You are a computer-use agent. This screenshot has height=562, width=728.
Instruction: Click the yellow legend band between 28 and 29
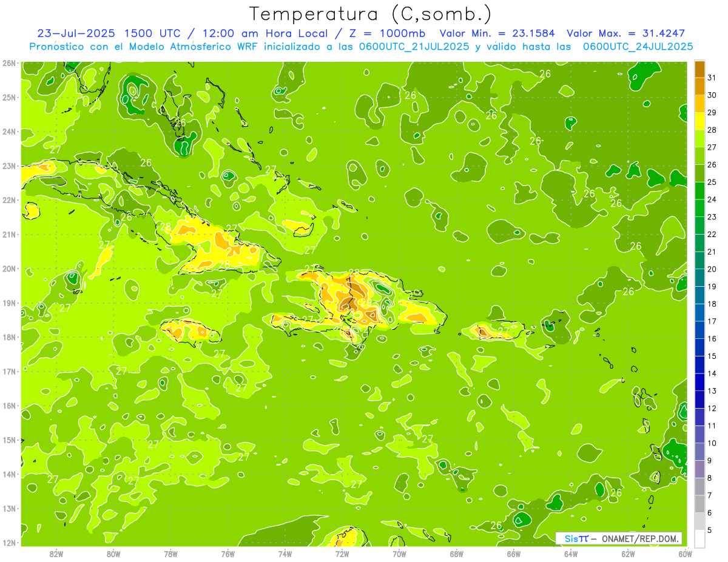click(700, 121)
